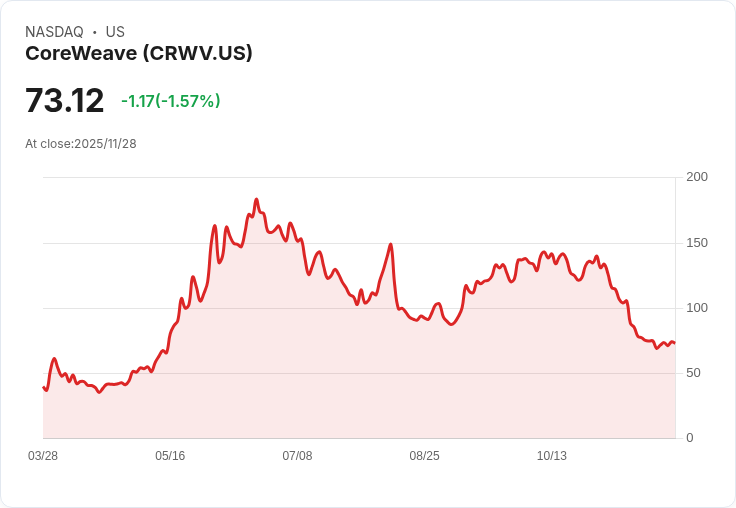Click the sharp spike peak near 150 in August

[391, 244]
